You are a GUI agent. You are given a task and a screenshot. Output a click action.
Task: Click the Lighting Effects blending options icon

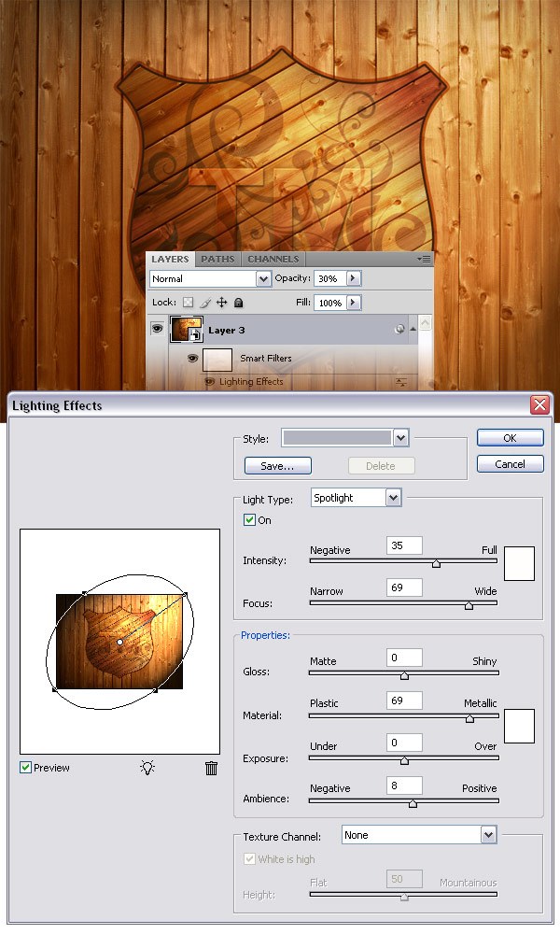tap(401, 382)
